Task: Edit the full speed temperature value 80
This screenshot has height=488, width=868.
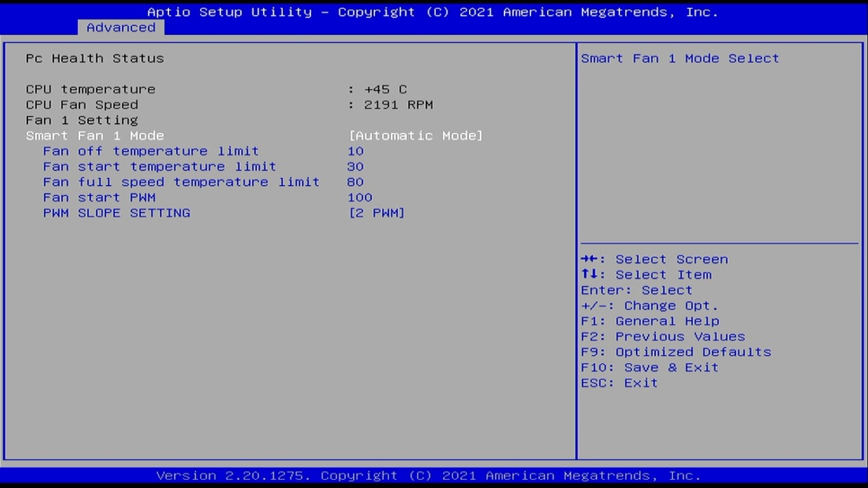Action: [x=355, y=182]
